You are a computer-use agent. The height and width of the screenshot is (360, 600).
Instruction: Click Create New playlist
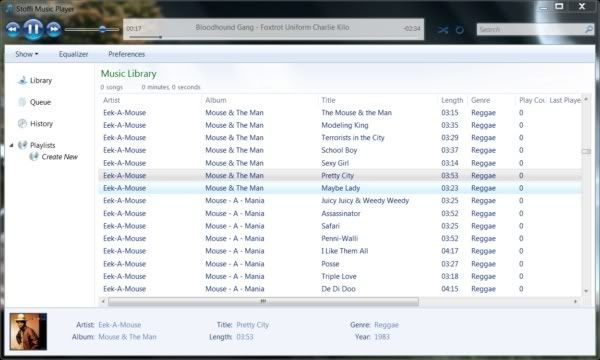coord(60,157)
